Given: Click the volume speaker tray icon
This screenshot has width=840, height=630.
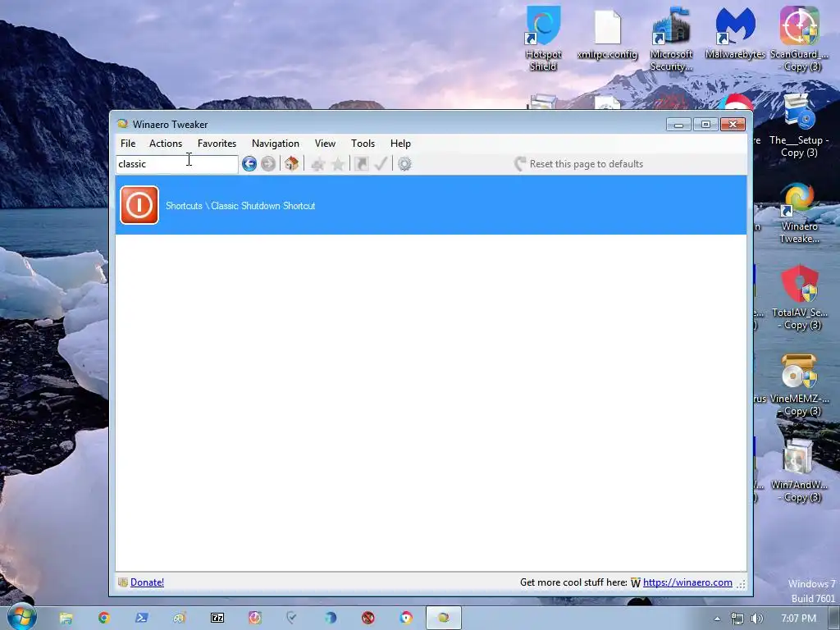Looking at the screenshot, I should point(756,619).
